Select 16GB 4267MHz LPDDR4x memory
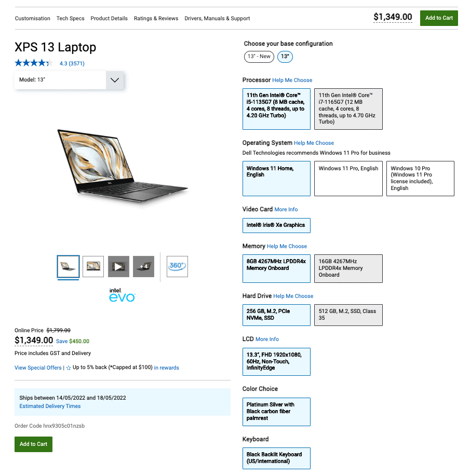Image resolution: width=470 pixels, height=476 pixels. pyautogui.click(x=348, y=268)
